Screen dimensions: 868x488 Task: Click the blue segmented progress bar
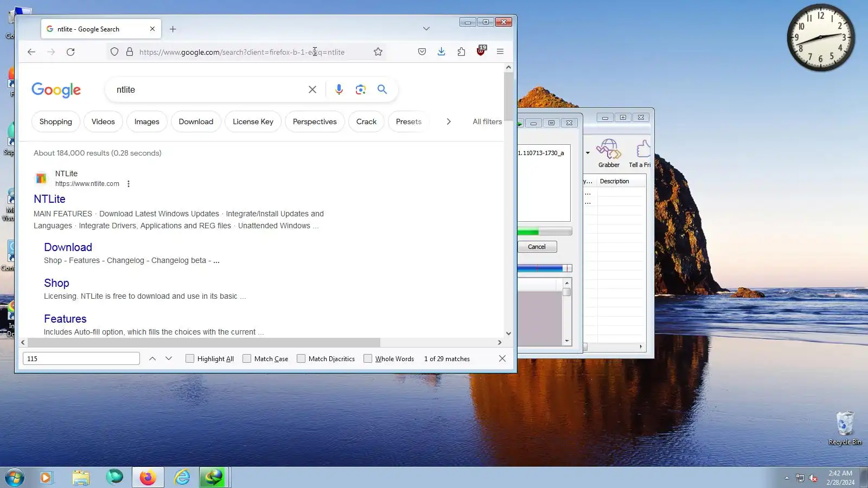(544, 268)
